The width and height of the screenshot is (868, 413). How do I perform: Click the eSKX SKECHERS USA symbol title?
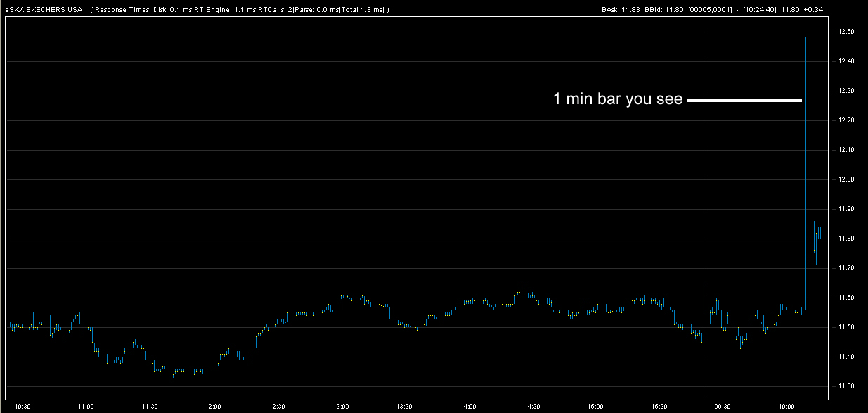[44, 9]
